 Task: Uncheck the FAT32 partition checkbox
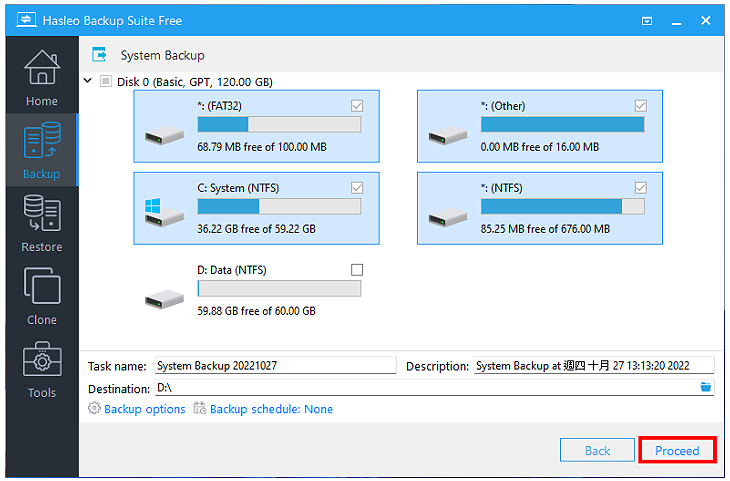tap(357, 106)
